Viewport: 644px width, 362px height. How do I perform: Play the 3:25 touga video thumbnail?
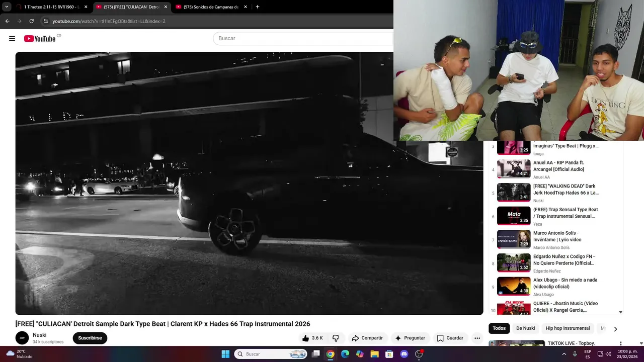pyautogui.click(x=514, y=148)
